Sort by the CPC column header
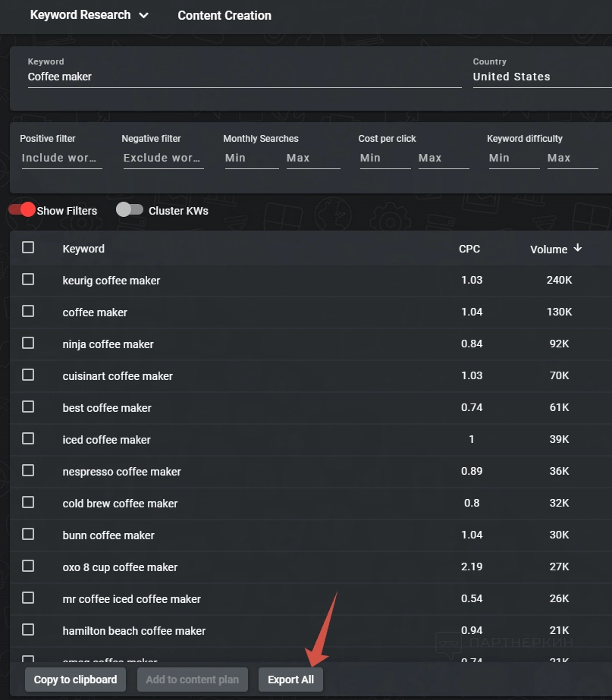 pos(469,249)
